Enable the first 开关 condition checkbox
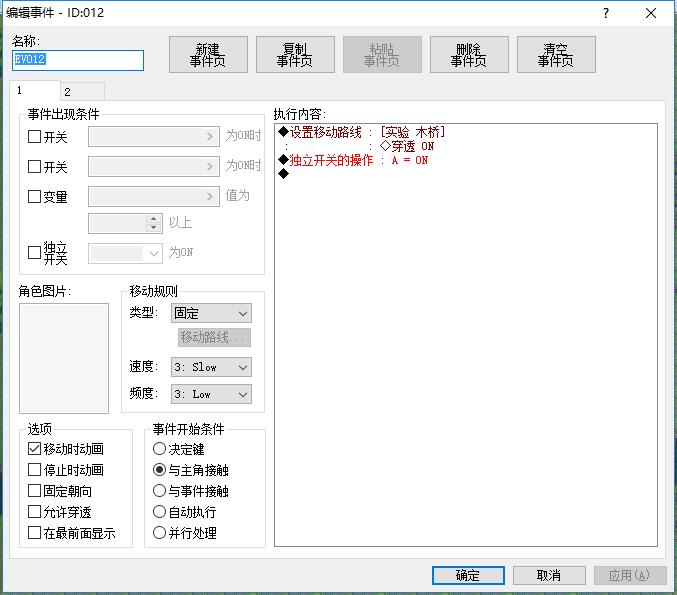The height and width of the screenshot is (595, 677). 34,137
